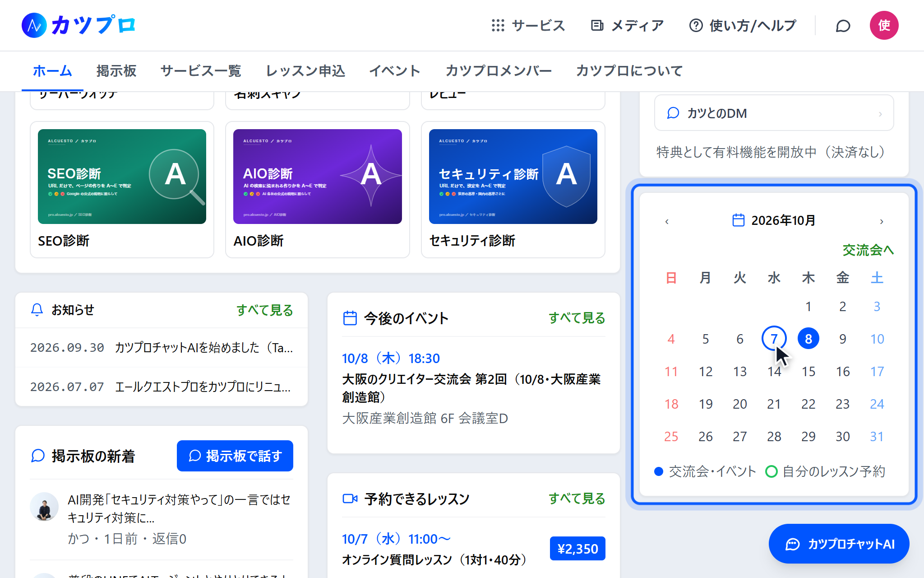Open the カツプロについて tab
The width and height of the screenshot is (924, 578).
coord(629,71)
